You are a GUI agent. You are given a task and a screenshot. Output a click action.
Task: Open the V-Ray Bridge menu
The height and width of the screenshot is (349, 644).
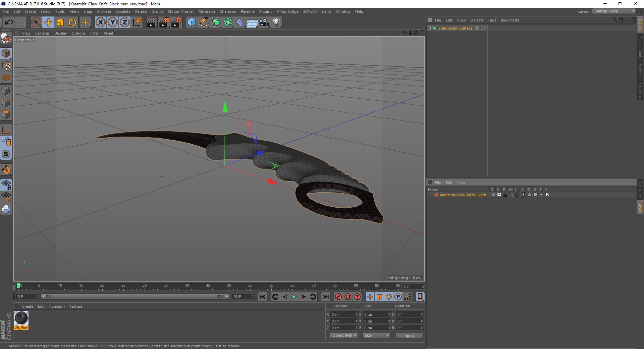287,11
